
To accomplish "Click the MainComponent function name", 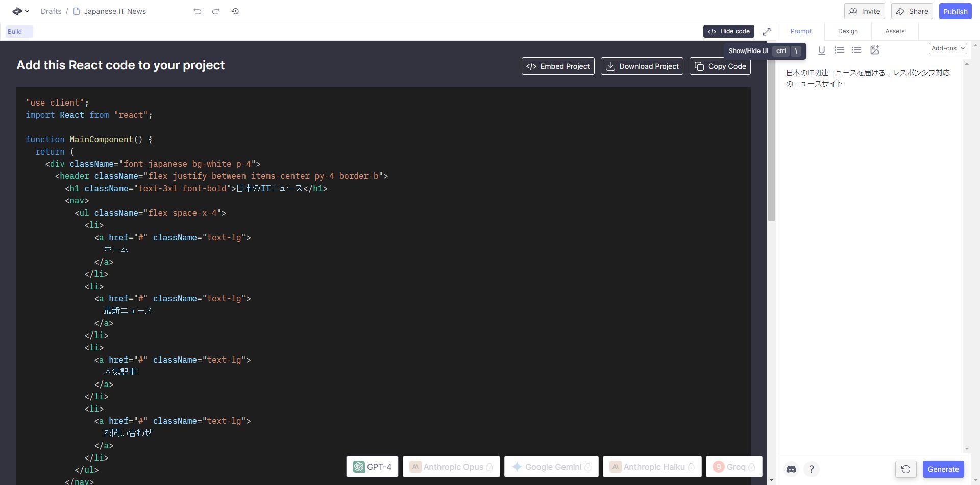I will pyautogui.click(x=101, y=139).
